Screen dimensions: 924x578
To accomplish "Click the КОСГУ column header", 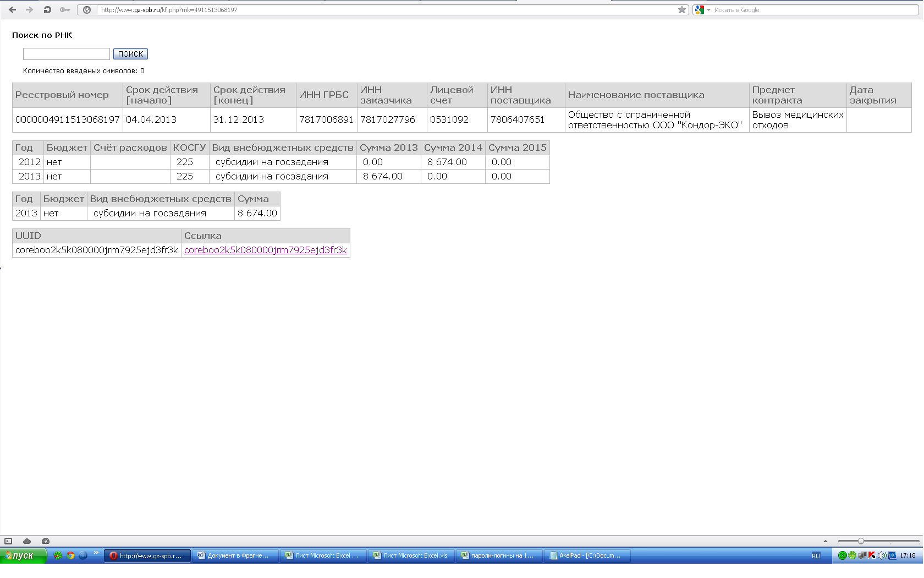I will point(189,148).
